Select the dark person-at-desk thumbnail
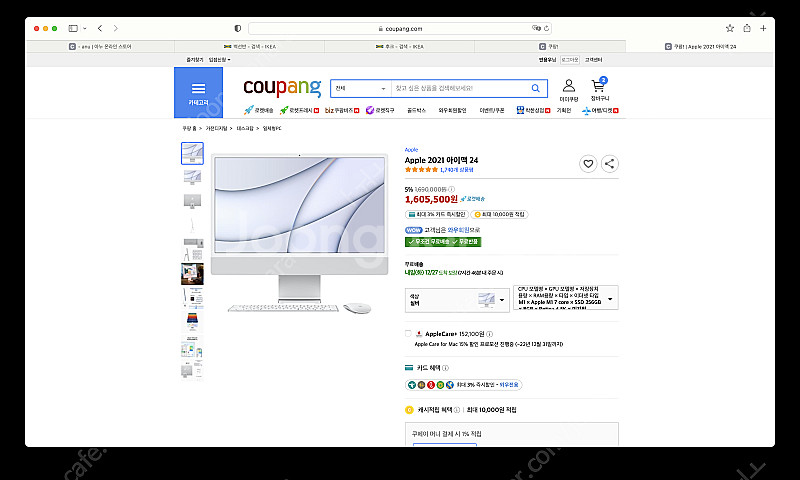Viewport: 800px width, 480px height. click(x=192, y=274)
